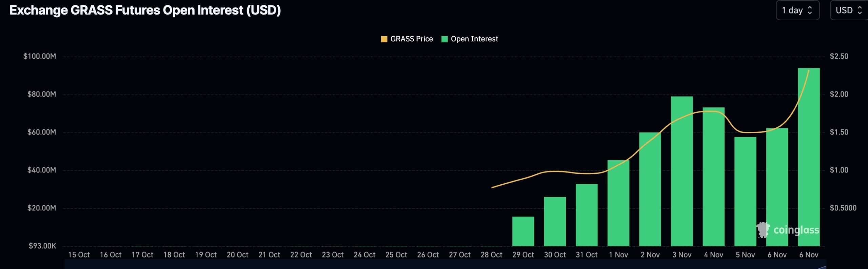Image resolution: width=868 pixels, height=269 pixels.
Task: Click the 18 Oct date label
Action: (174, 255)
